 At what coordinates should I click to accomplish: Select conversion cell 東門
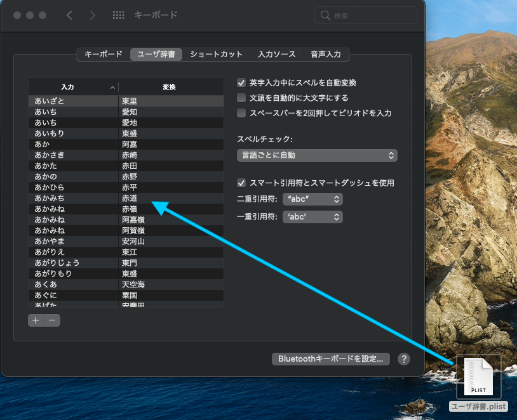click(x=171, y=263)
